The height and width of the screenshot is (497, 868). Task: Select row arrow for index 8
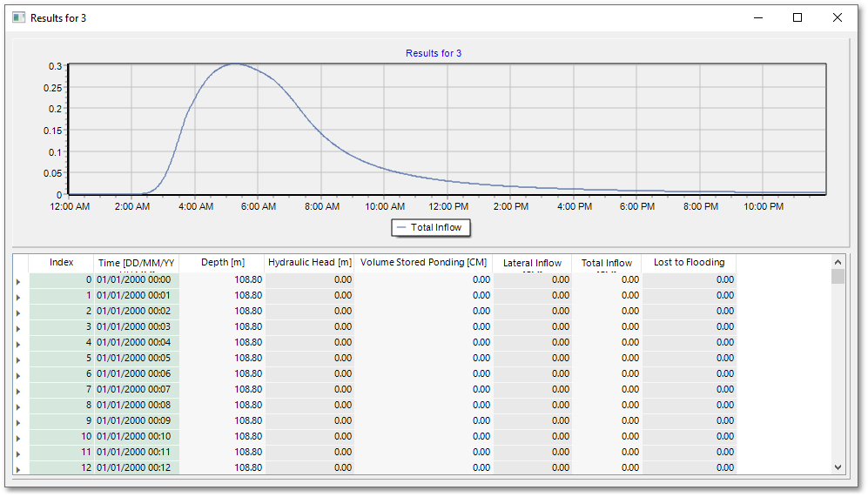(x=18, y=406)
